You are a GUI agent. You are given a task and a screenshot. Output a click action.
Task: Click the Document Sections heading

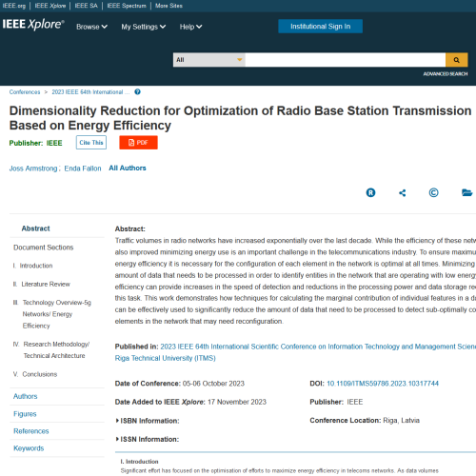[44, 248]
